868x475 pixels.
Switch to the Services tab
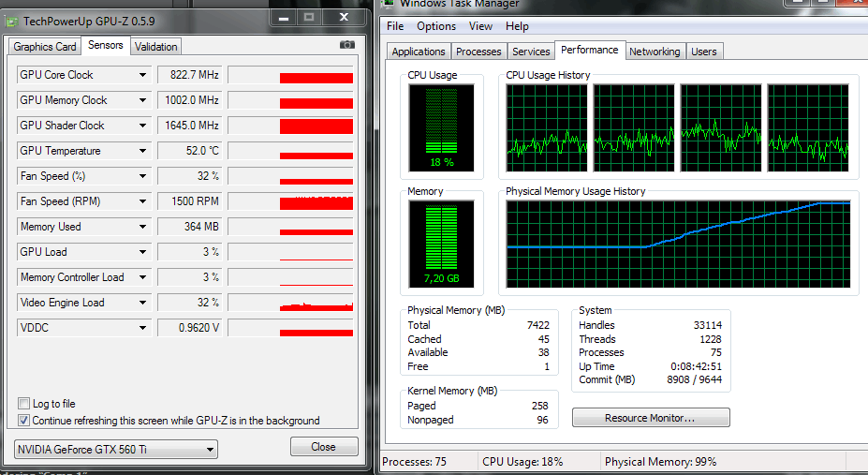[531, 52]
